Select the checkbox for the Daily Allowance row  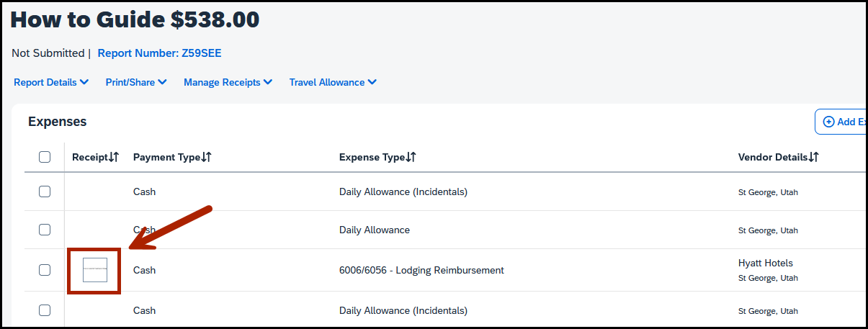pyautogui.click(x=45, y=230)
